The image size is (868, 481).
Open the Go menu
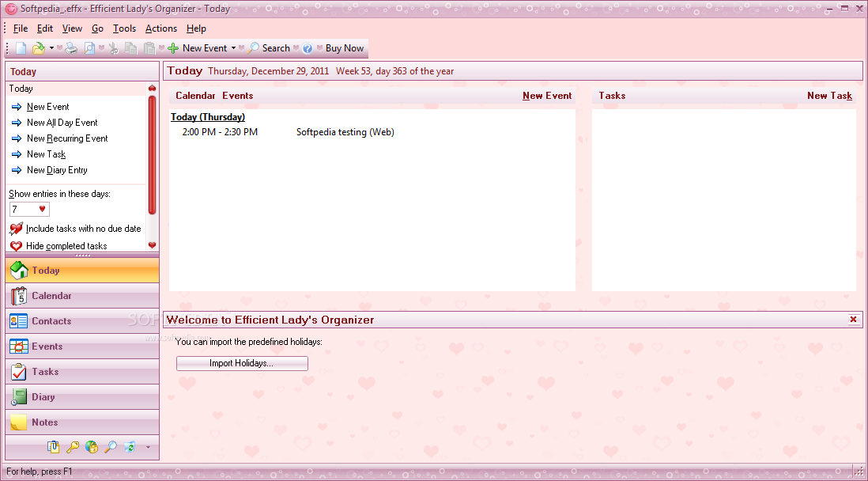click(98, 28)
